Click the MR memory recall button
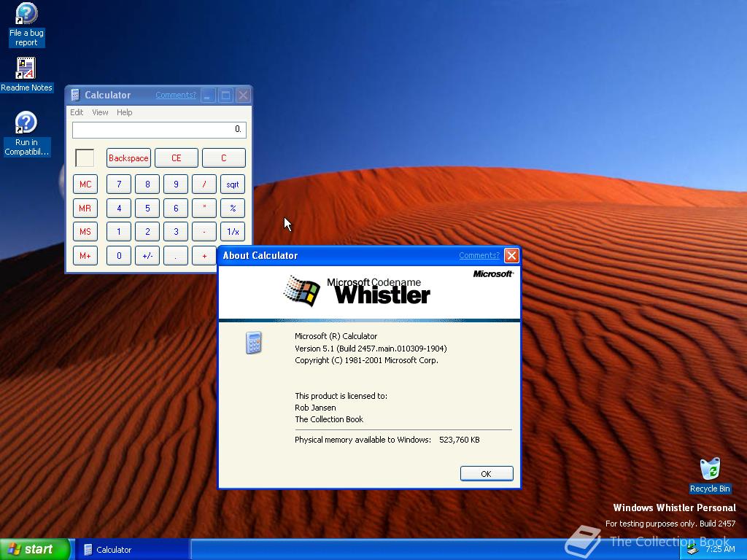 tap(85, 208)
